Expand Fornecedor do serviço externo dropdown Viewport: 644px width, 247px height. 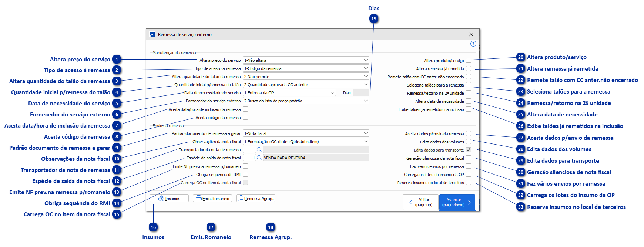[x=306, y=101]
